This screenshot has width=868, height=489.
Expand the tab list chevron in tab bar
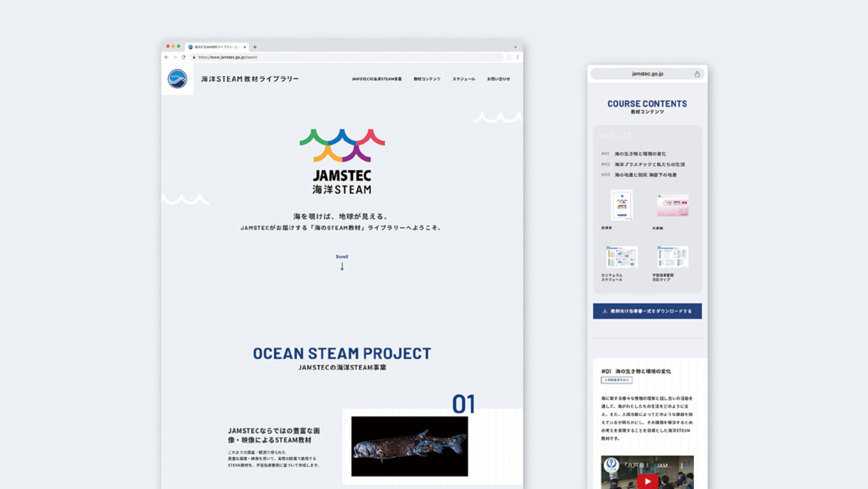point(515,47)
